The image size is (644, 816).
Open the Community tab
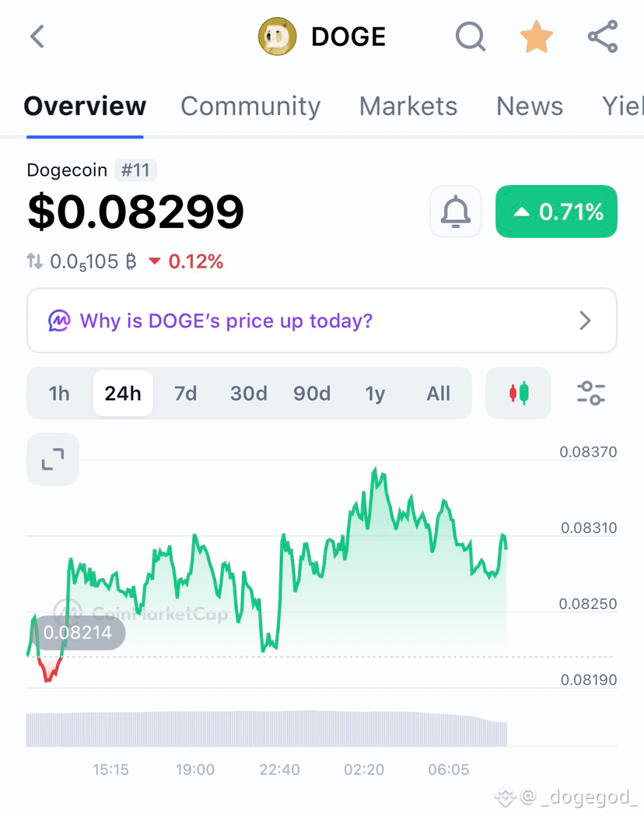pos(250,106)
